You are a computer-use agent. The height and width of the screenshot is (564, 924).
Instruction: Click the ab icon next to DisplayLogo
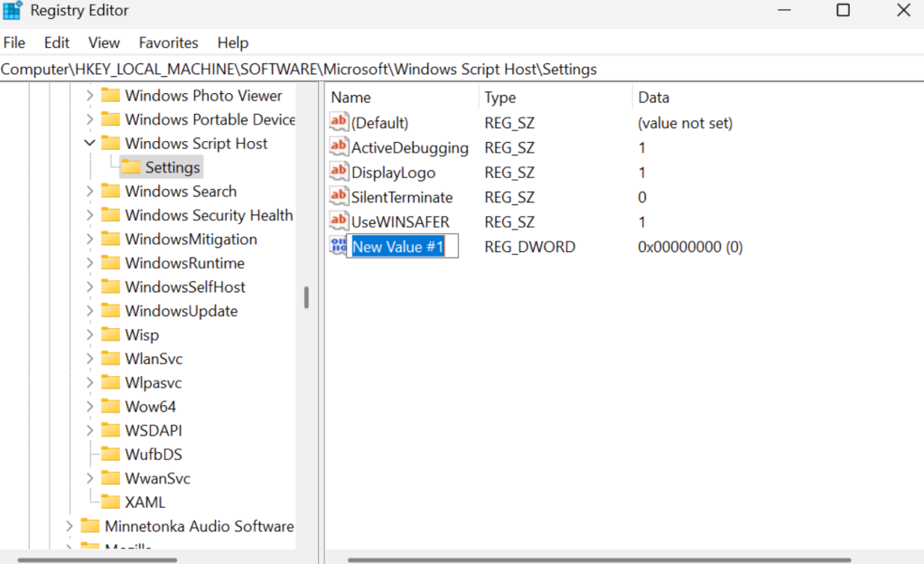(339, 172)
